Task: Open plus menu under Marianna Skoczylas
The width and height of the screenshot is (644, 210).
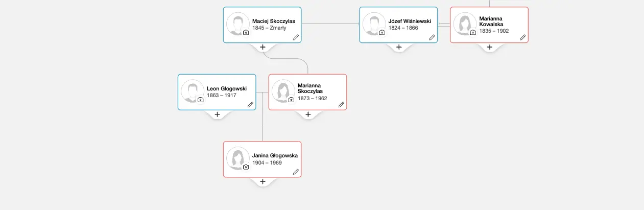Action: tap(308, 114)
